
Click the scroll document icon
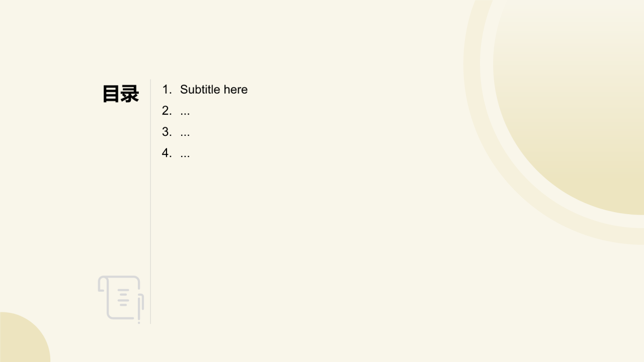121,299
